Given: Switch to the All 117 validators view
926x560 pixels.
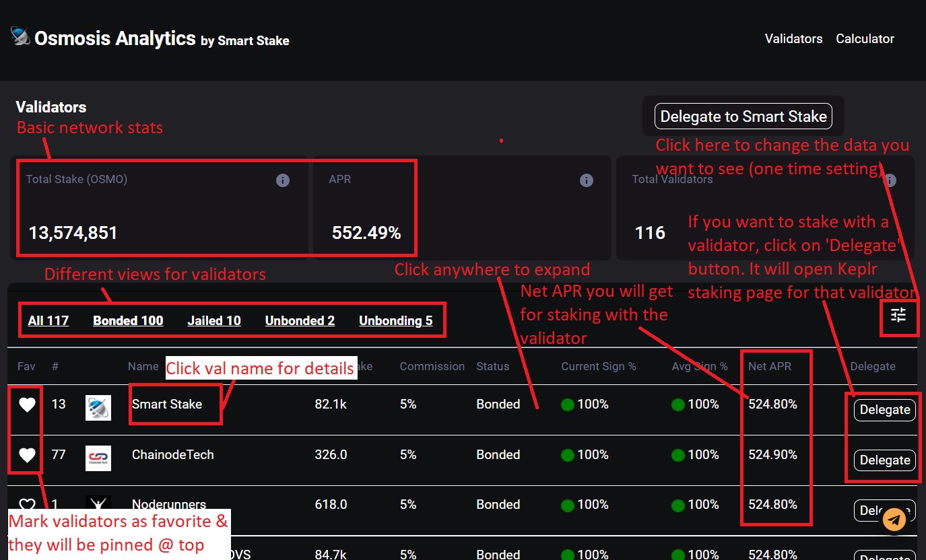Looking at the screenshot, I should [x=48, y=320].
